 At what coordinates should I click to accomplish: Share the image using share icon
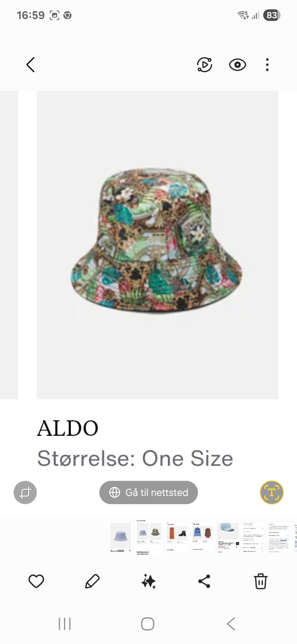coord(204,581)
